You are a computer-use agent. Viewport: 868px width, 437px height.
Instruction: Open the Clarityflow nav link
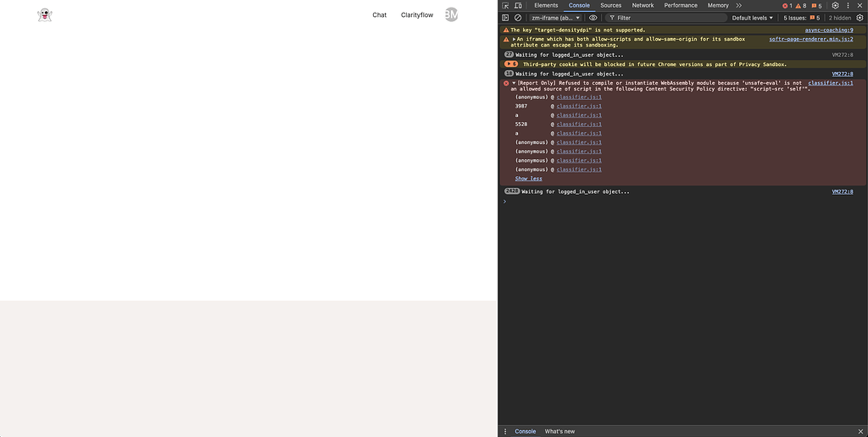pyautogui.click(x=417, y=15)
